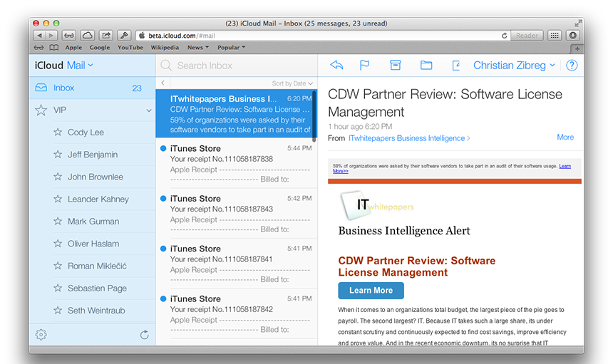Viewport: 613px width, 364px height.
Task: Click the Safari Forward button
Action: click(x=51, y=36)
